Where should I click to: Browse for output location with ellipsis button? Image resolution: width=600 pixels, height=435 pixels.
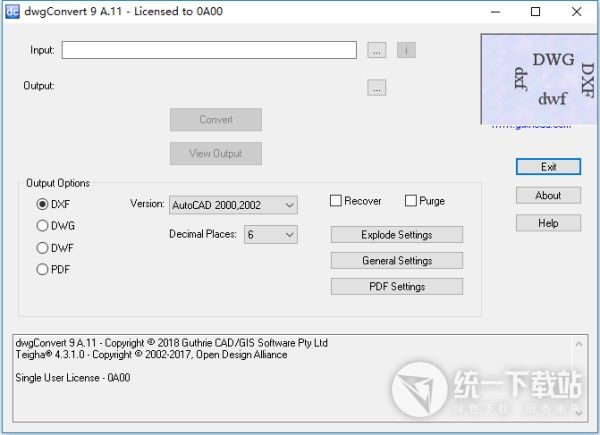click(x=377, y=88)
